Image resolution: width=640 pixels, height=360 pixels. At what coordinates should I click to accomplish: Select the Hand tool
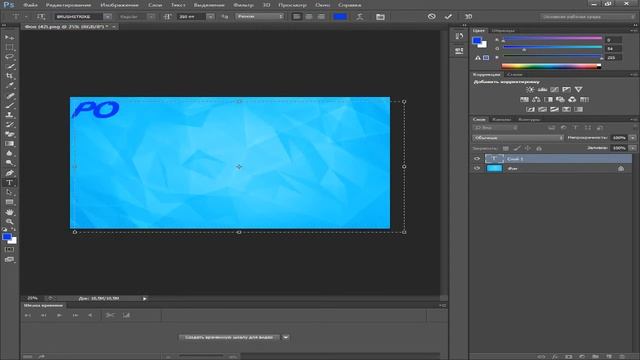[x=9, y=212]
